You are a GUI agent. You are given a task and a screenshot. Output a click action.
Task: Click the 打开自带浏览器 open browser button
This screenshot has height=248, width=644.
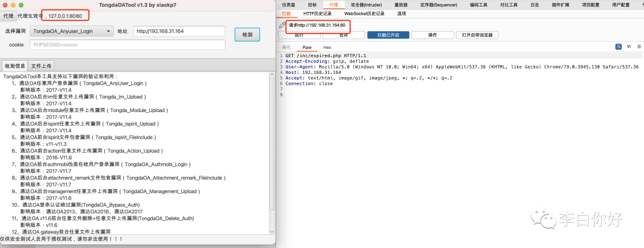click(x=477, y=35)
